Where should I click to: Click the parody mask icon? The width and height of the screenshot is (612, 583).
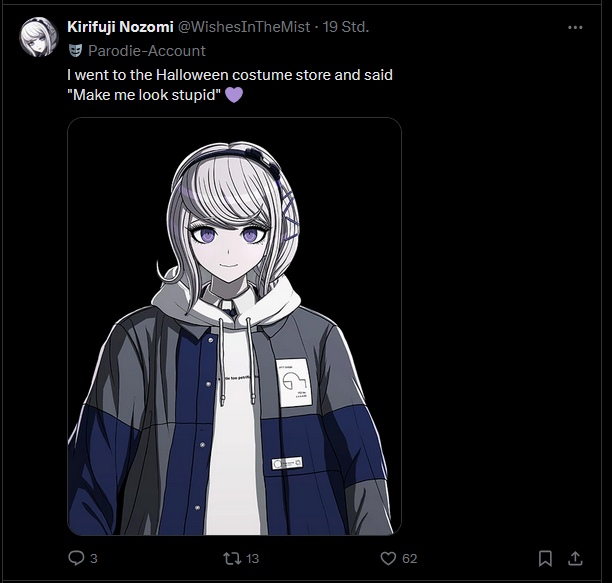click(x=75, y=51)
